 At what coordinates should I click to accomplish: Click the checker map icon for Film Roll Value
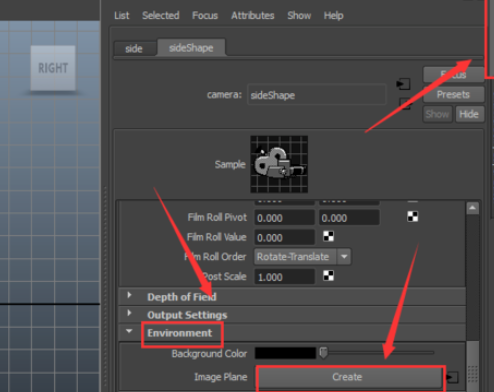click(x=328, y=236)
